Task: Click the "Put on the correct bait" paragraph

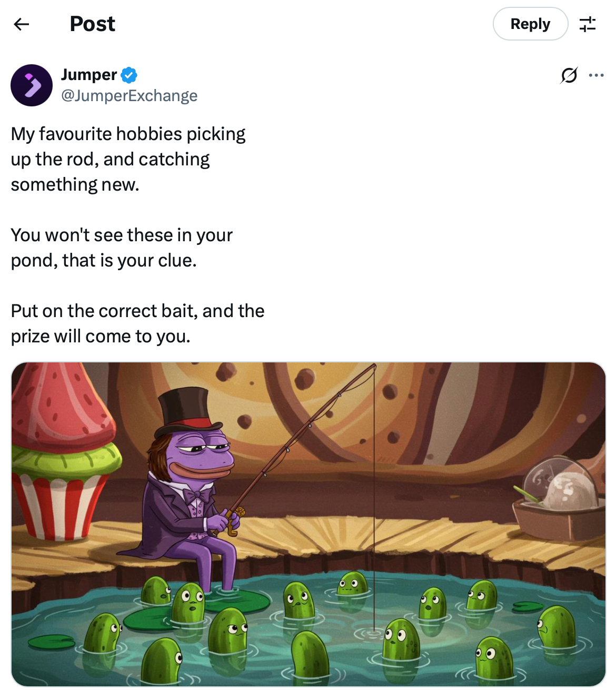Action: (x=137, y=323)
